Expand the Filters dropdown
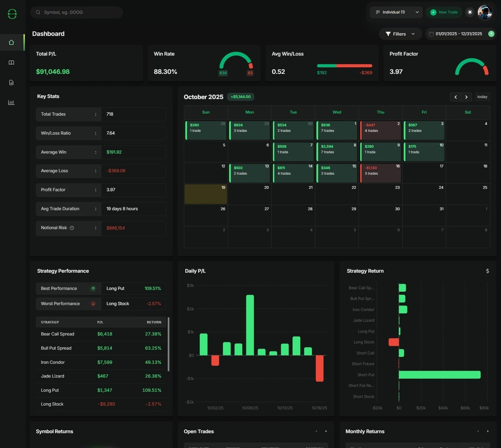 click(x=400, y=34)
